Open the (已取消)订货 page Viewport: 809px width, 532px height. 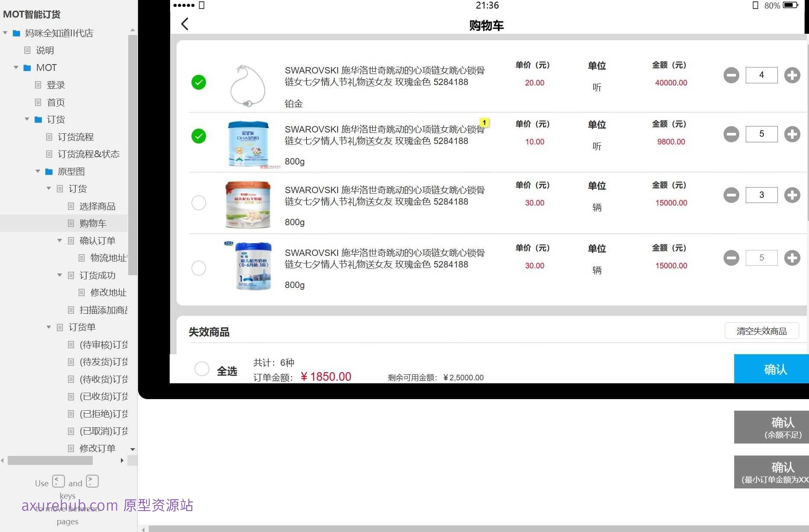coord(103,431)
